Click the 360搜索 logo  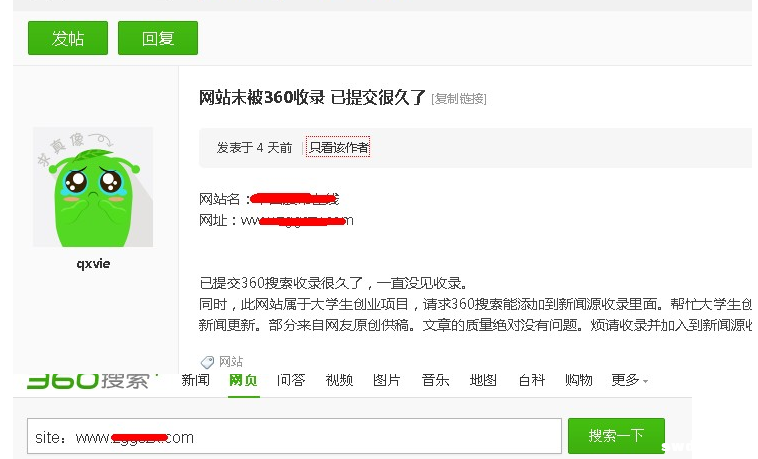(x=88, y=381)
